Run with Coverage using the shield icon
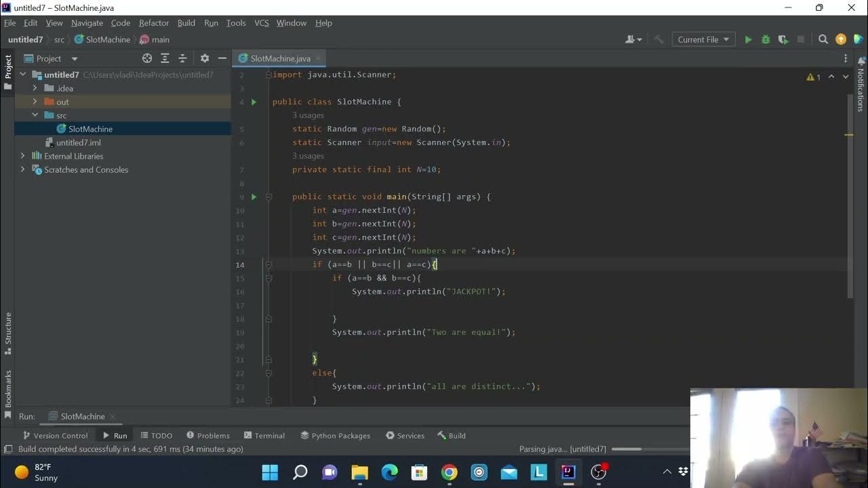This screenshot has width=868, height=488. click(x=783, y=39)
